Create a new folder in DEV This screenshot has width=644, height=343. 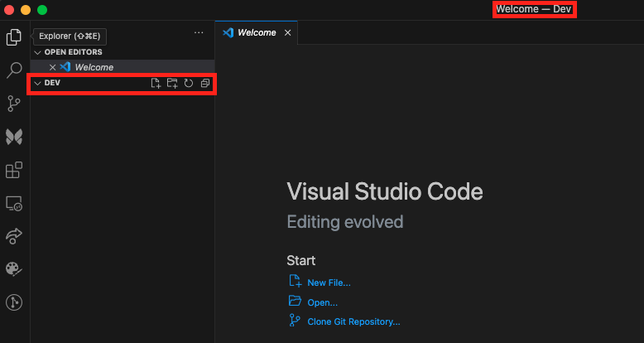(172, 83)
